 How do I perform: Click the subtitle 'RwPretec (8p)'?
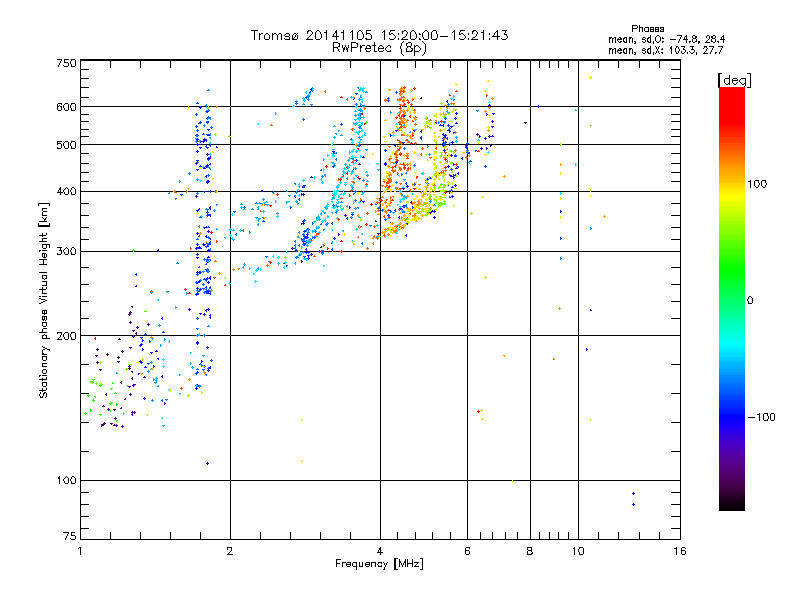[x=379, y=48]
